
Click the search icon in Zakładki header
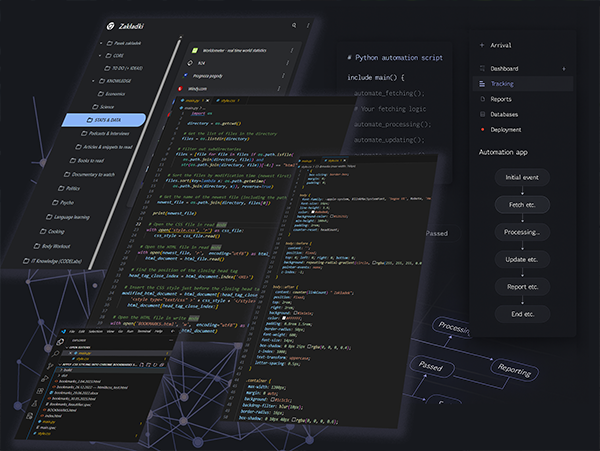coord(294,25)
